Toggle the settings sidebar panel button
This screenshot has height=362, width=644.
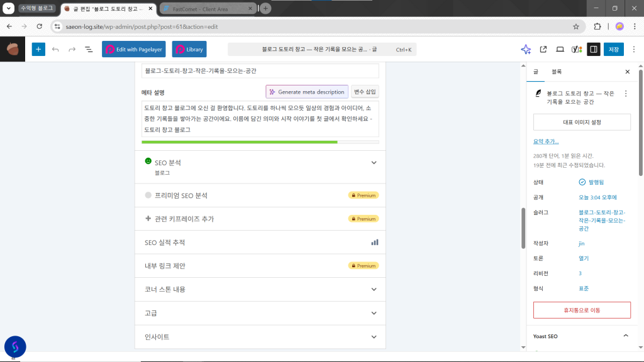point(593,50)
